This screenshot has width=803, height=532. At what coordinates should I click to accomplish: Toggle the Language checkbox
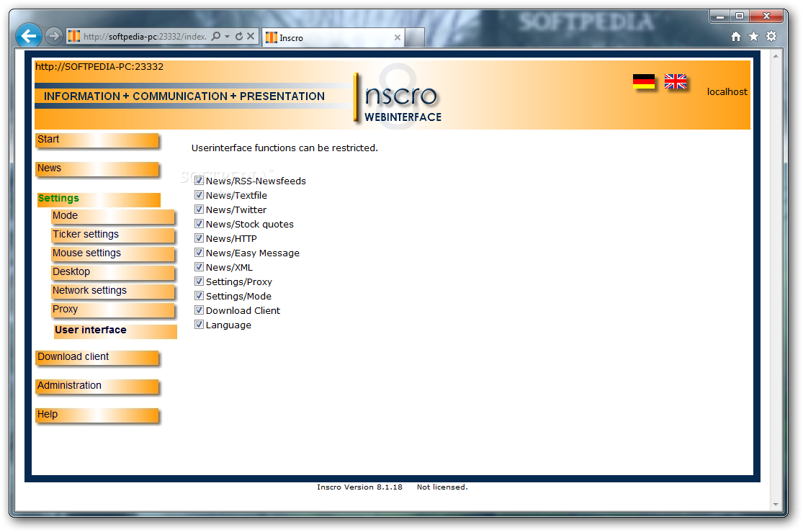(199, 324)
